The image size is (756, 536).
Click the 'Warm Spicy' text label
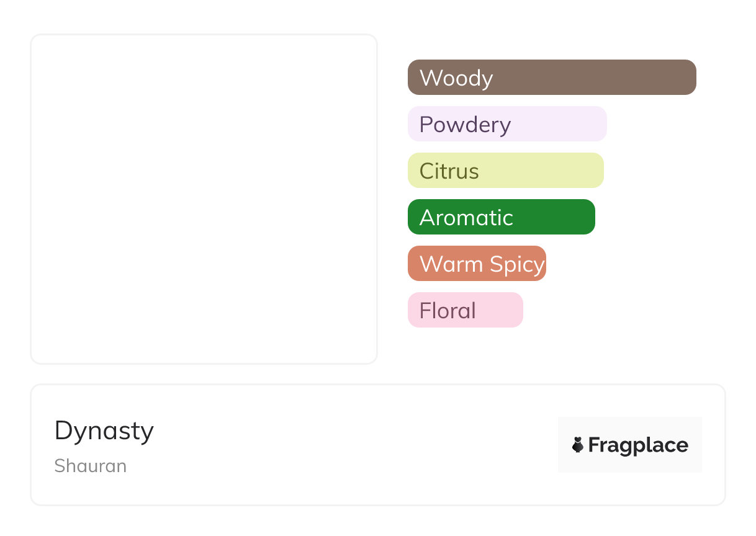[482, 265]
